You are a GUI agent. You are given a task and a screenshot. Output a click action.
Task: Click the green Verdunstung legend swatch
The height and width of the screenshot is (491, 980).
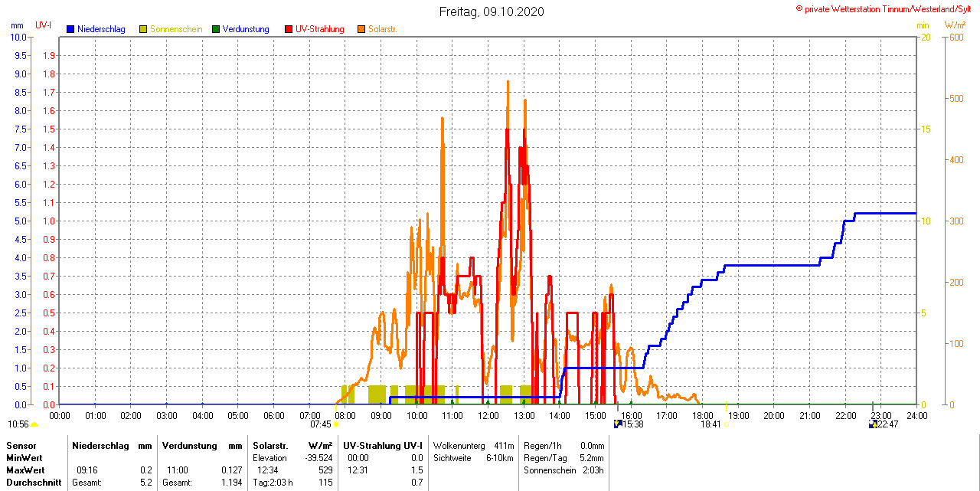pyautogui.click(x=216, y=29)
